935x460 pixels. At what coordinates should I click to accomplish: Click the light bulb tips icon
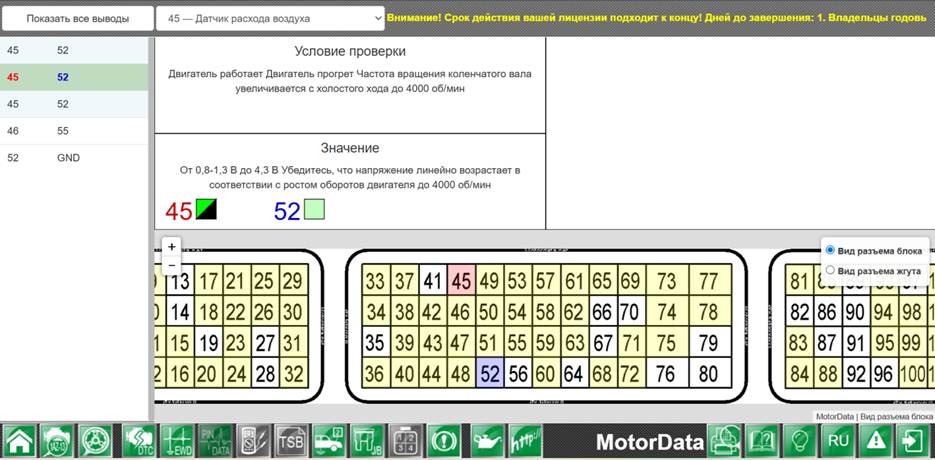click(800, 442)
